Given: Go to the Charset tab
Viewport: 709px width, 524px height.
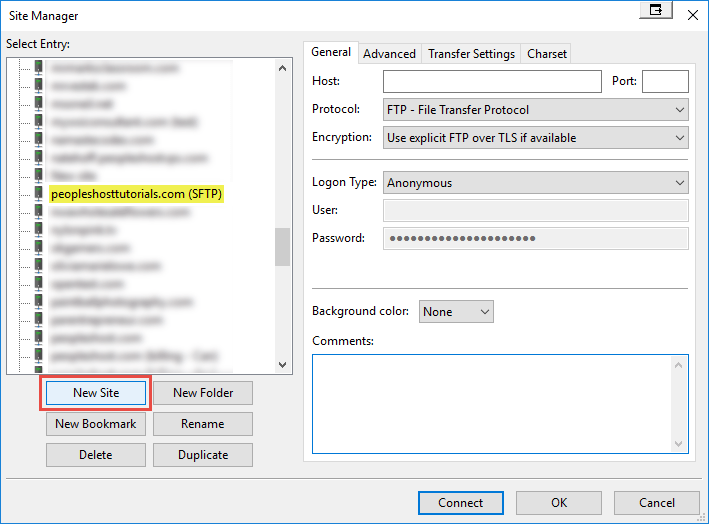Looking at the screenshot, I should point(547,54).
